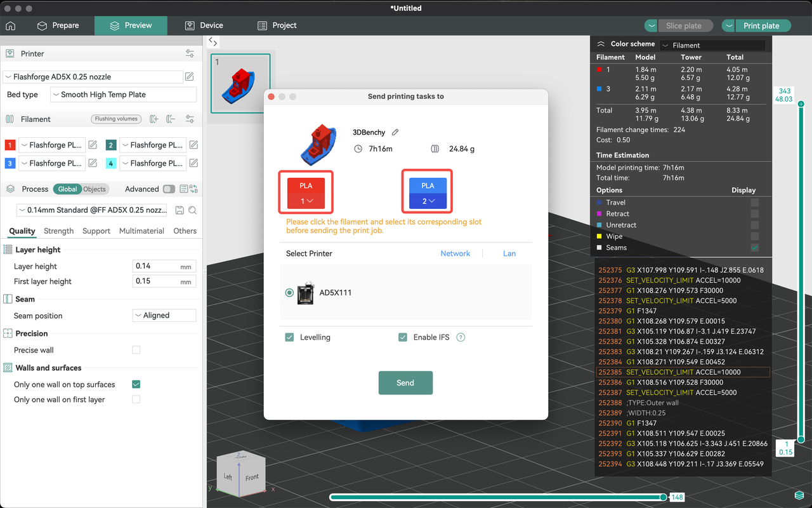The height and width of the screenshot is (508, 812).
Task: Click the Flushing volumes button
Action: (x=116, y=119)
